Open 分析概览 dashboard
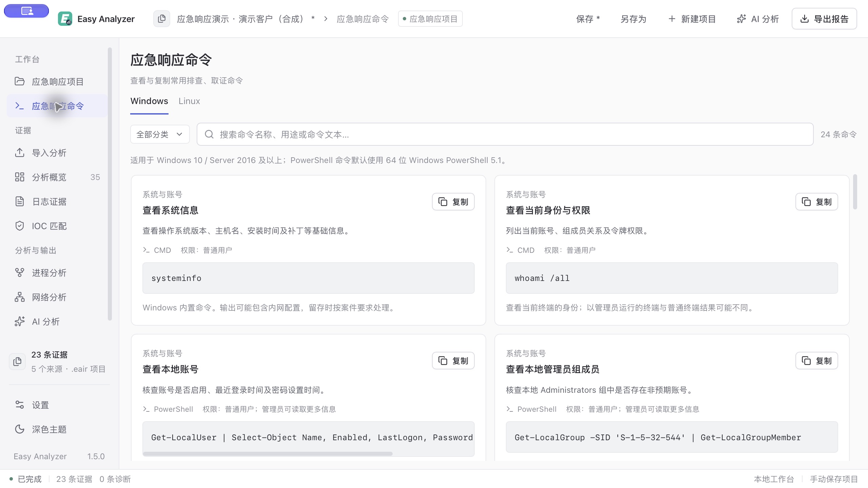This screenshot has width=868, height=488. [57, 177]
